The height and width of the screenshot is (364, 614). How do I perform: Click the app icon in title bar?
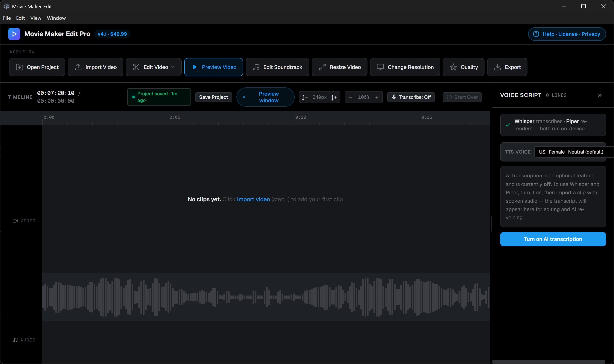7,6
